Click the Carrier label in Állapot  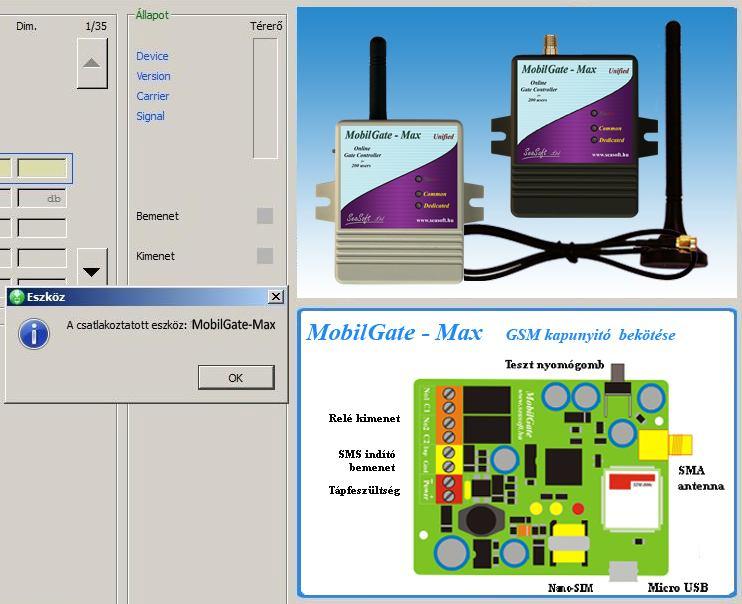[x=152, y=96]
